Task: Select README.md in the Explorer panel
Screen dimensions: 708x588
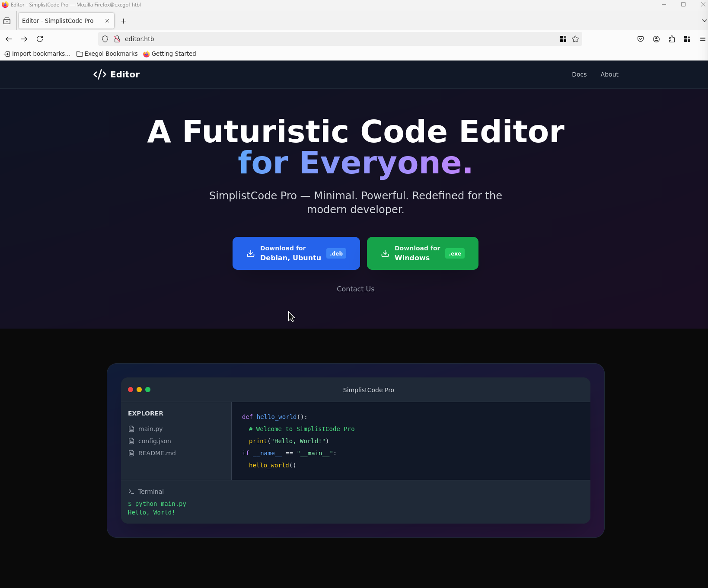Action: pyautogui.click(x=156, y=453)
